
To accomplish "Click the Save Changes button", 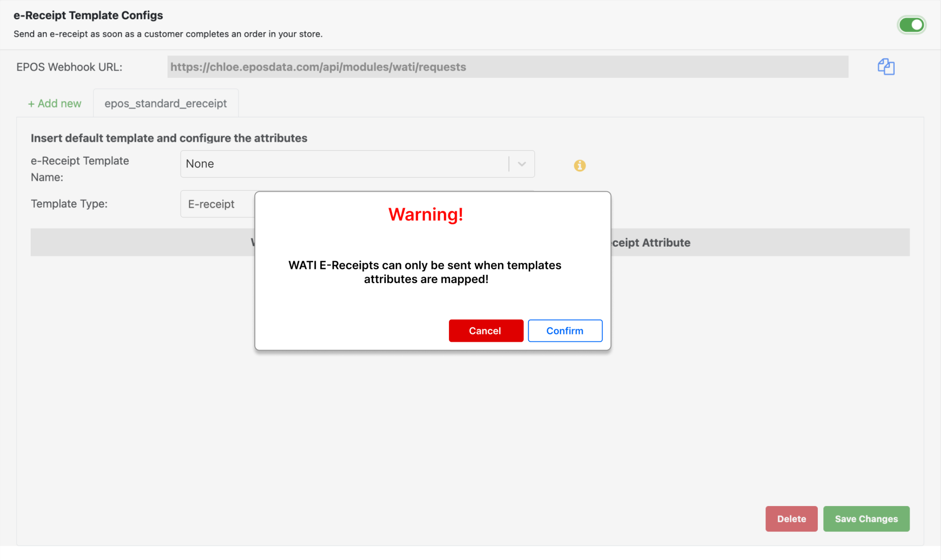I will click(x=866, y=519).
